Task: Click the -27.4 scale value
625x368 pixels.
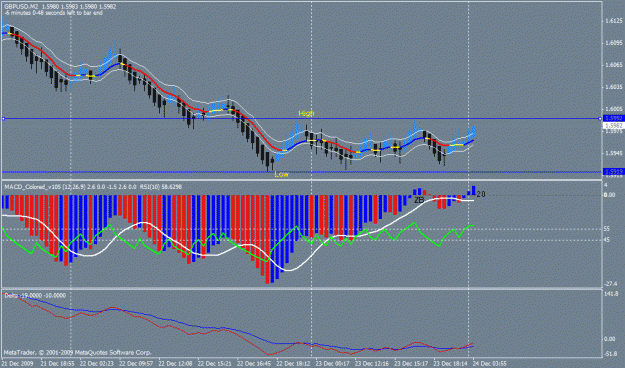Action: pyautogui.click(x=611, y=284)
